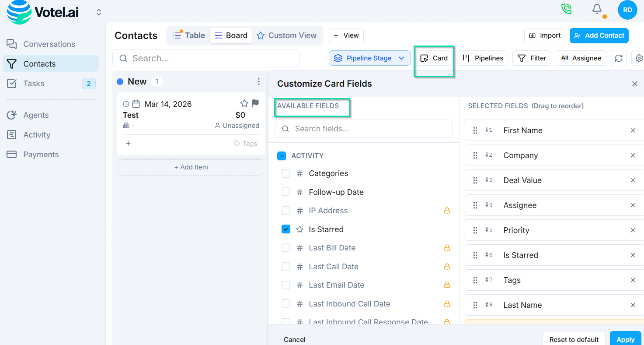Enable the Categories field checkbox
Viewport: 644px width, 345px height.
286,173
